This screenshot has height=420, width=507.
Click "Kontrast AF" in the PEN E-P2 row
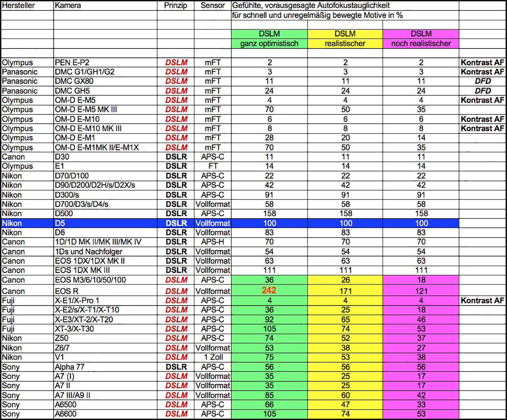tap(482, 62)
